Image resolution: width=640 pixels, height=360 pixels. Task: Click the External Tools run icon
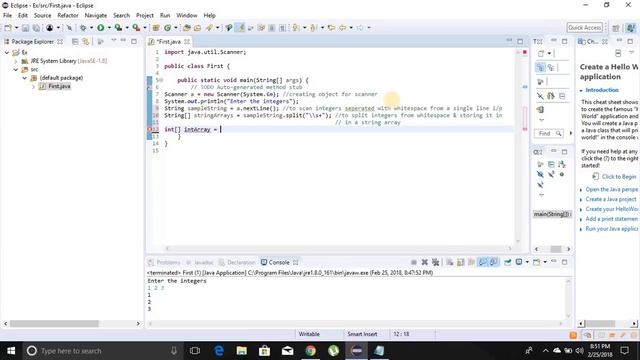coord(136,28)
